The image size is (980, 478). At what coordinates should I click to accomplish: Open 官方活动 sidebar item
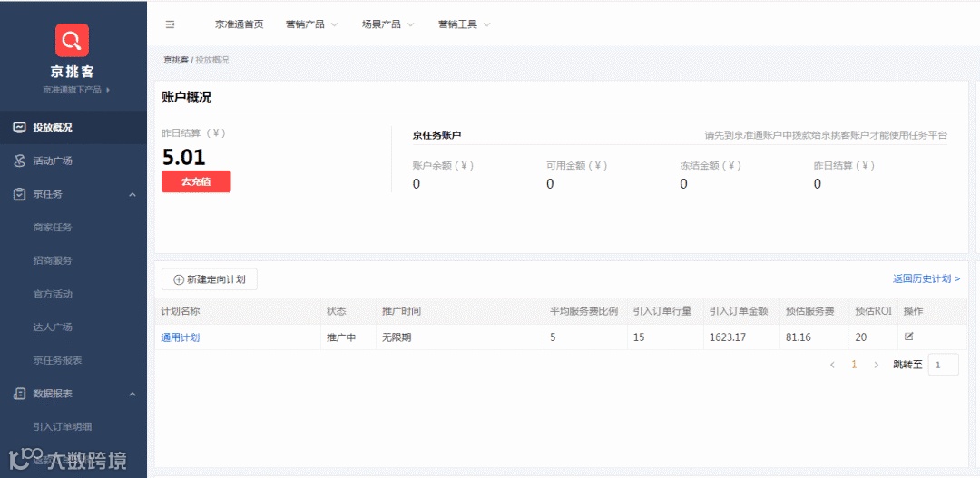(x=53, y=294)
